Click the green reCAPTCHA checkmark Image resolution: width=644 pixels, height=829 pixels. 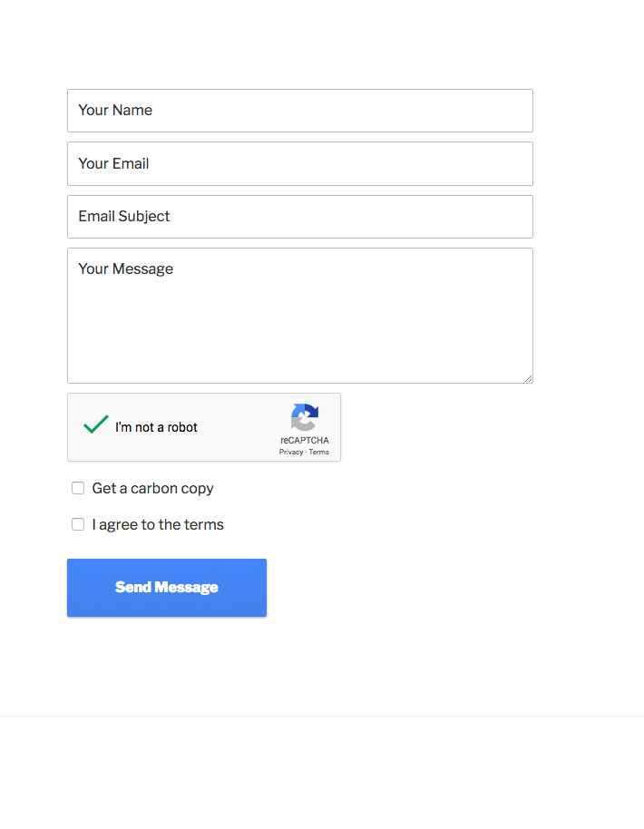click(95, 424)
